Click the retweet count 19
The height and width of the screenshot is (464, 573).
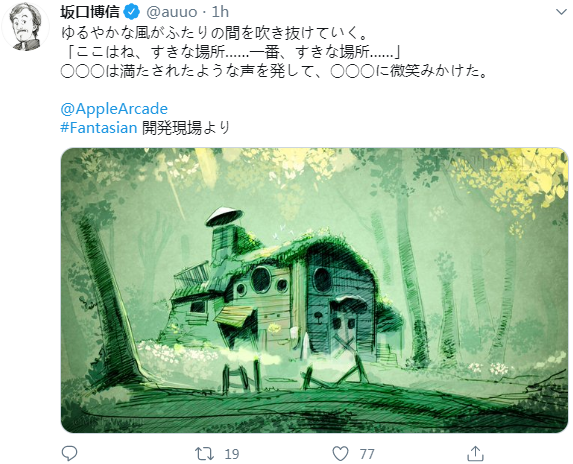point(232,454)
